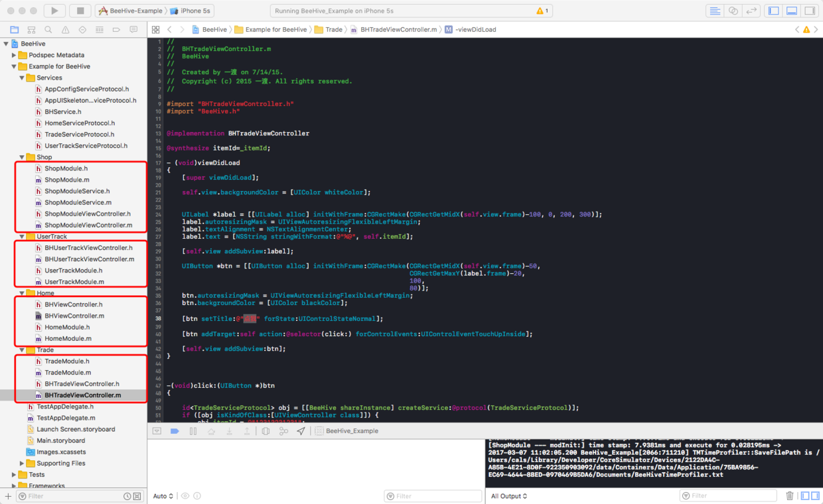Select BeeHive-Example scheme in toolbar
This screenshot has height=504, width=823.
130,11
